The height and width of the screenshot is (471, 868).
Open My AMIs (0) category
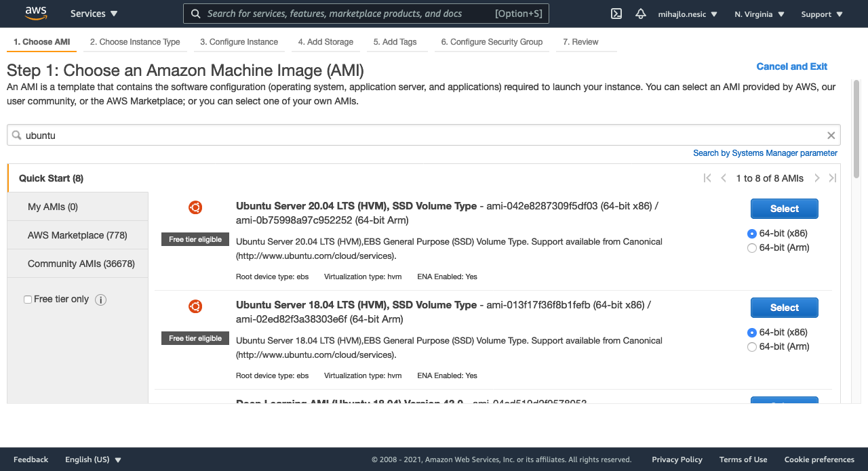(x=77, y=207)
